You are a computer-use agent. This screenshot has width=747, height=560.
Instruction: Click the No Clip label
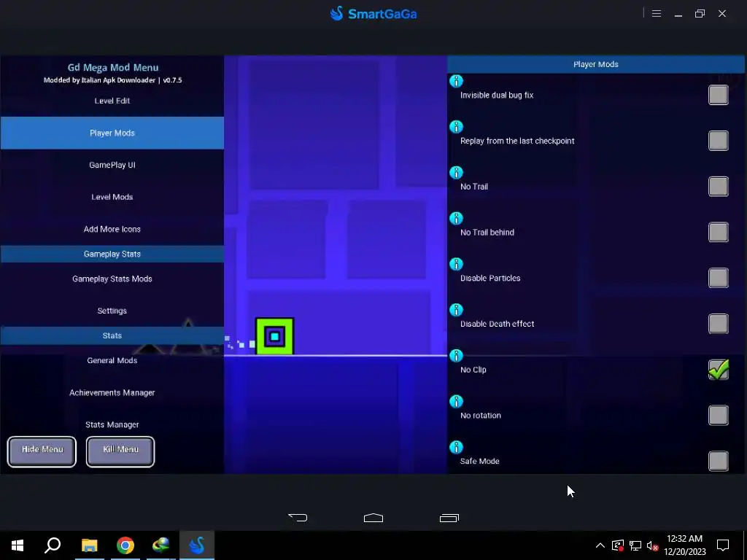pos(473,370)
